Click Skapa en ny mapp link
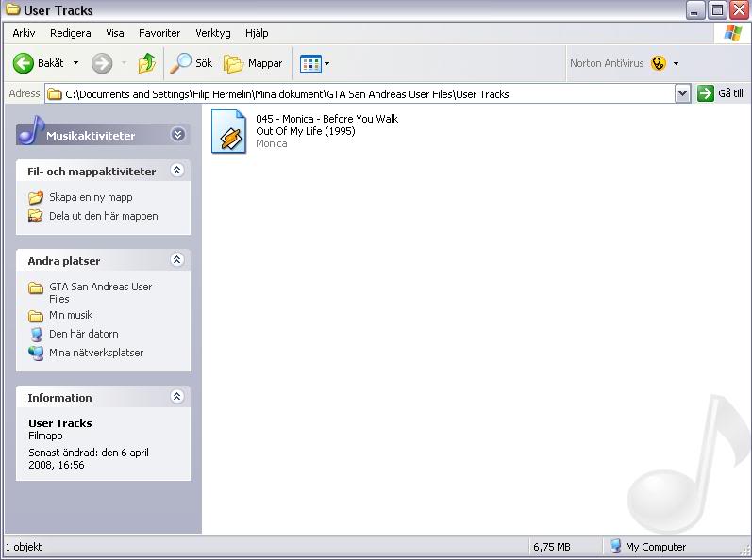The image size is (752, 560). click(91, 197)
